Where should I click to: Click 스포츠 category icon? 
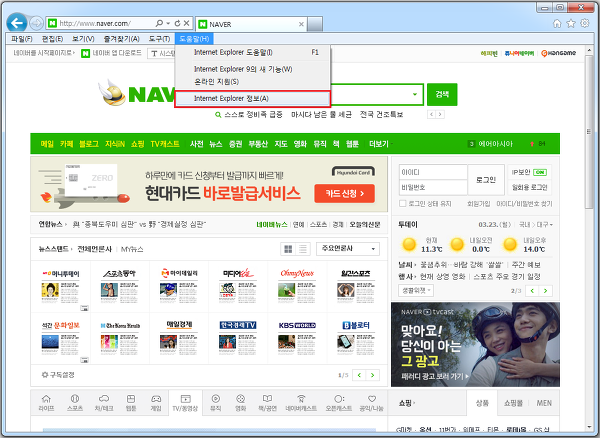click(x=75, y=403)
